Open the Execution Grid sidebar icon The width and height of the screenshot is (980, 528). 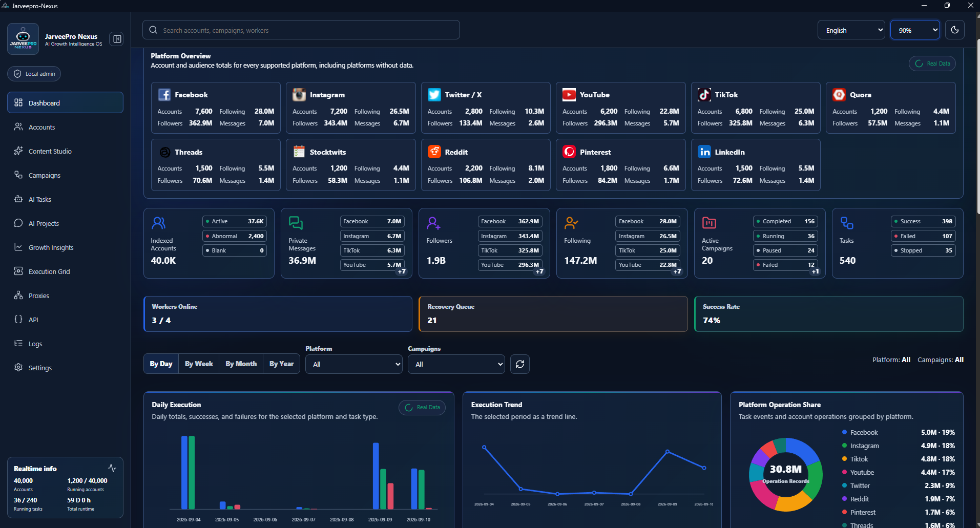[18, 271]
